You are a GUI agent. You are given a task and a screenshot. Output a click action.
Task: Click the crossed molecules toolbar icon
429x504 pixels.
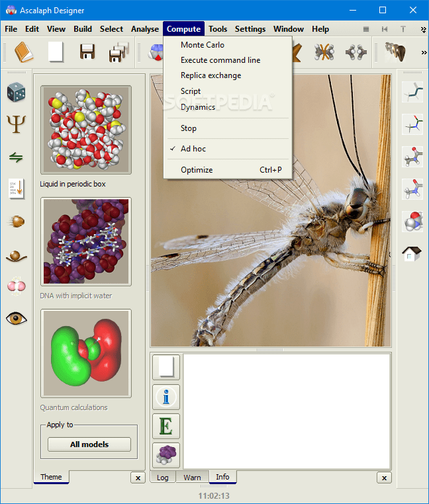pyautogui.click(x=324, y=52)
